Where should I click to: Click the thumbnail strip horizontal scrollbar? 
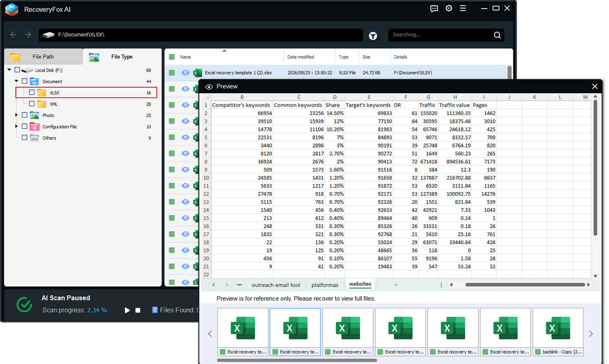click(297, 360)
